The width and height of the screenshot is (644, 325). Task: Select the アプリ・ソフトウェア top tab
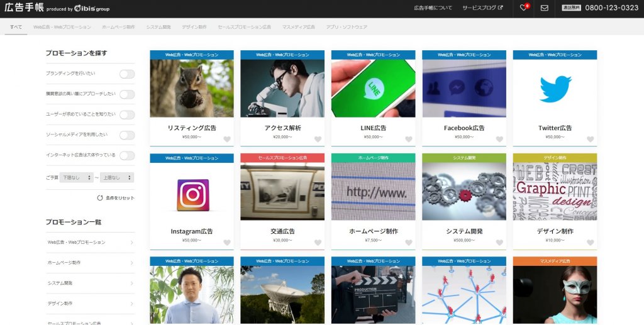347,27
